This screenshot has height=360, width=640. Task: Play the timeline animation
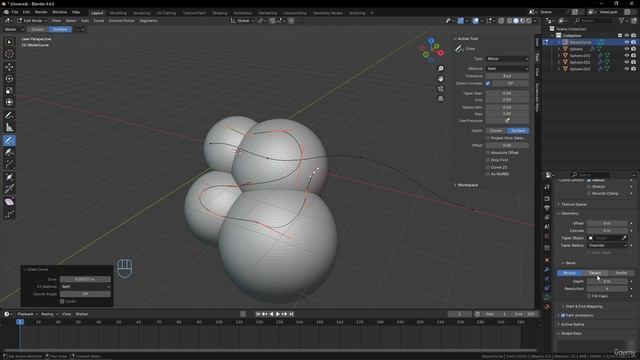(x=278, y=314)
